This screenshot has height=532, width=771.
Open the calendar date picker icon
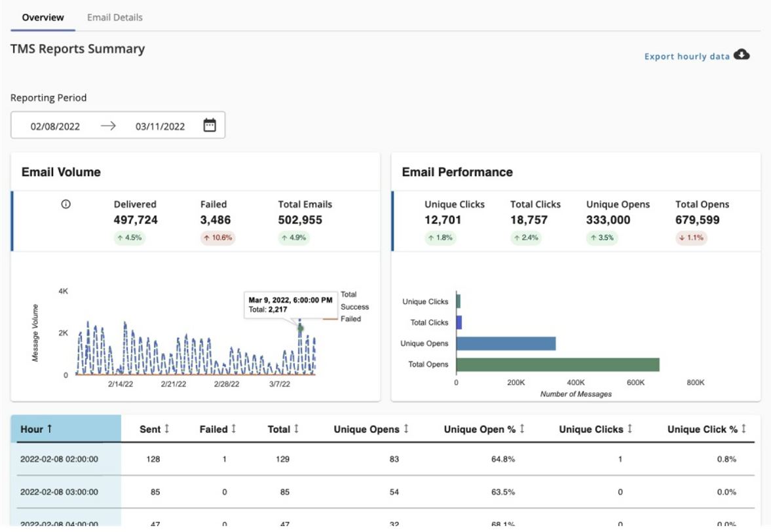click(211, 124)
